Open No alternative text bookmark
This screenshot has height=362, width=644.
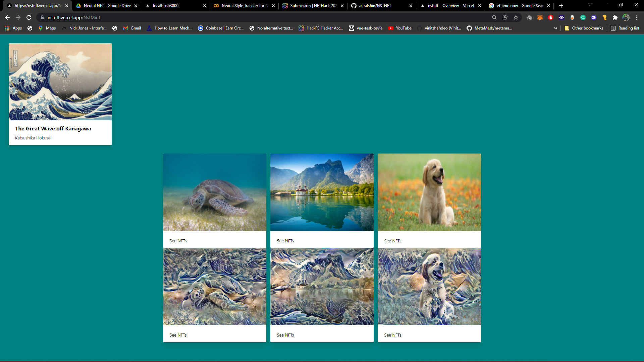271,28
